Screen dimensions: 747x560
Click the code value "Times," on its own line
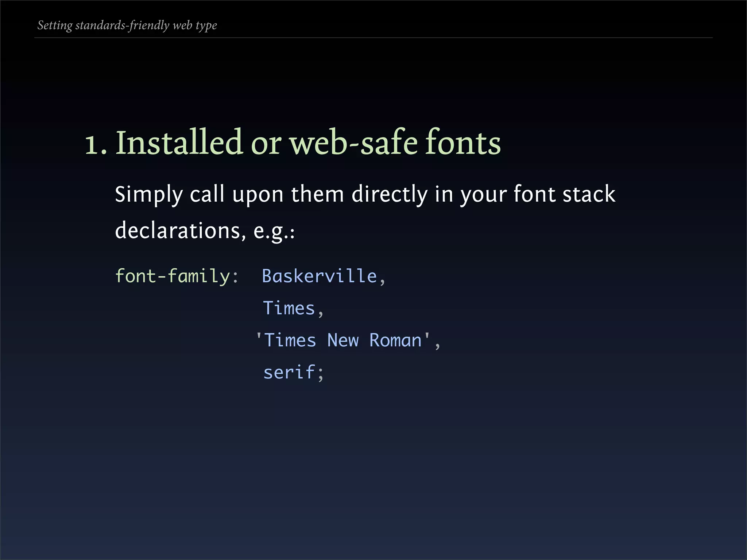pos(293,308)
